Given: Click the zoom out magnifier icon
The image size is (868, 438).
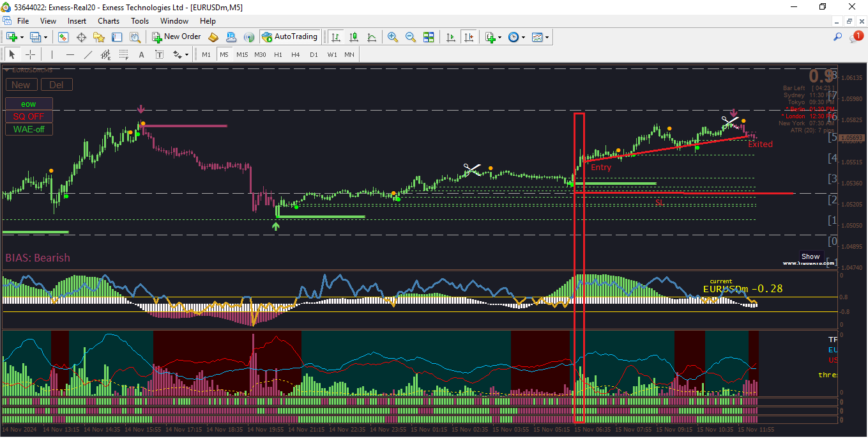Looking at the screenshot, I should (411, 37).
